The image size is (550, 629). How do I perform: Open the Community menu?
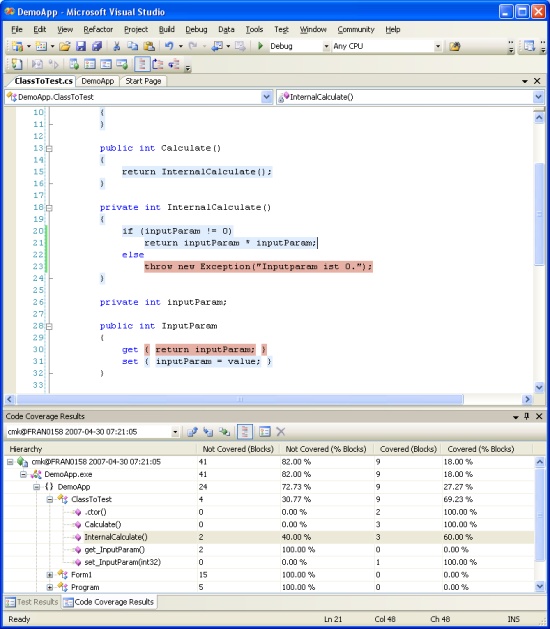tap(356, 29)
